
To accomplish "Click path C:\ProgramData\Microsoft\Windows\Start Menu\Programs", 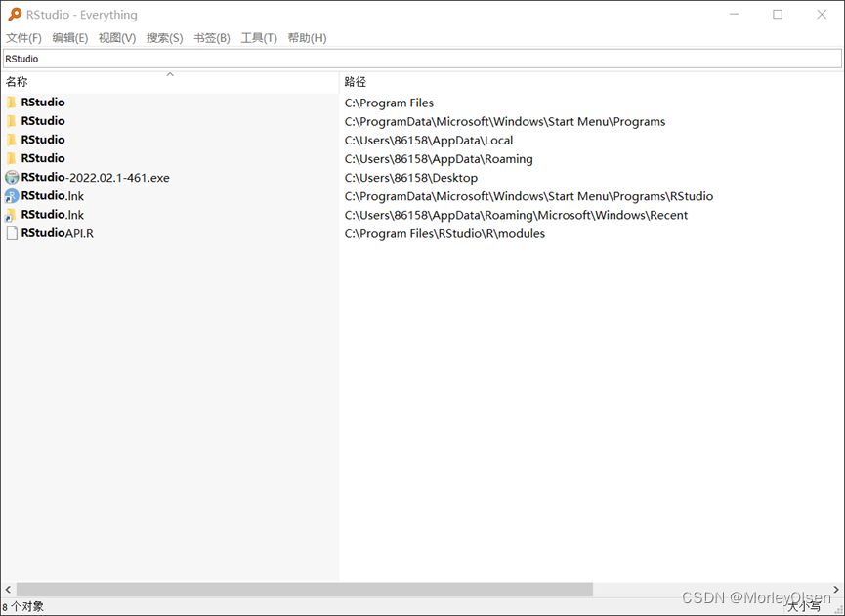I will tap(505, 122).
